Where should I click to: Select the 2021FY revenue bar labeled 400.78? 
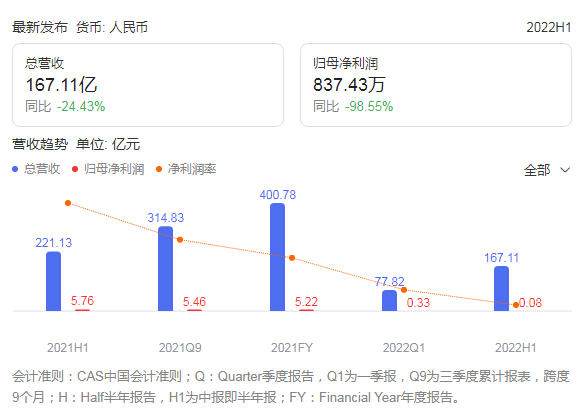(277, 257)
